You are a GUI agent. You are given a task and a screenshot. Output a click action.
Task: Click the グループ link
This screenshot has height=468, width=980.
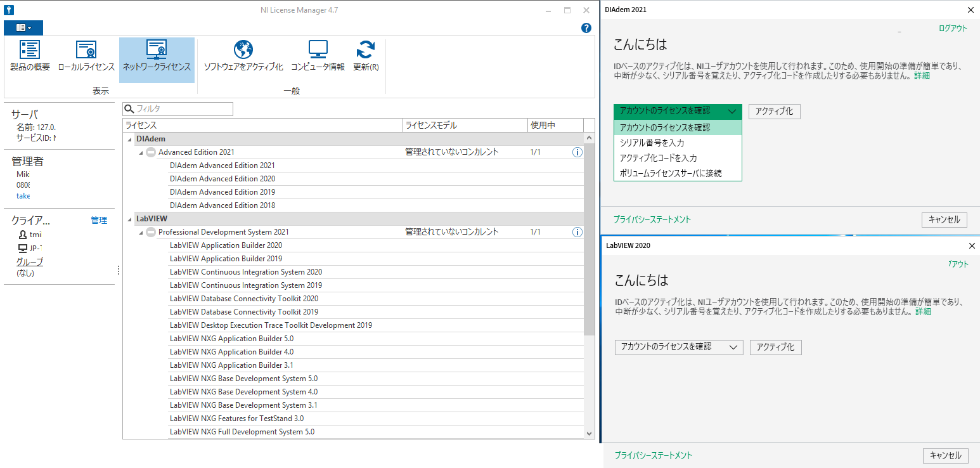coord(30,262)
